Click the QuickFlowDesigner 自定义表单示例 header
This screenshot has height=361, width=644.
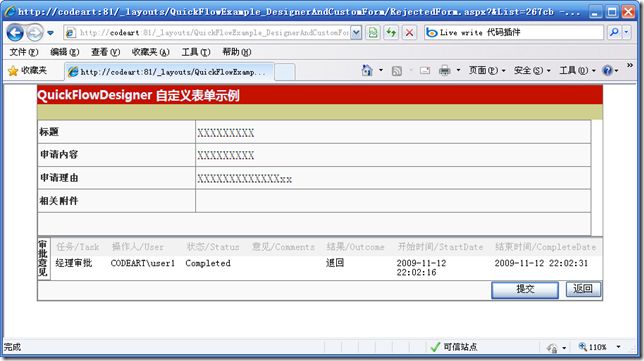click(x=138, y=95)
